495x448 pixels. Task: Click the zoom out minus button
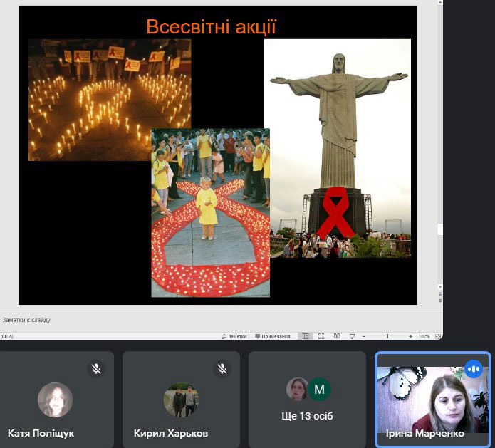pyautogui.click(x=364, y=337)
